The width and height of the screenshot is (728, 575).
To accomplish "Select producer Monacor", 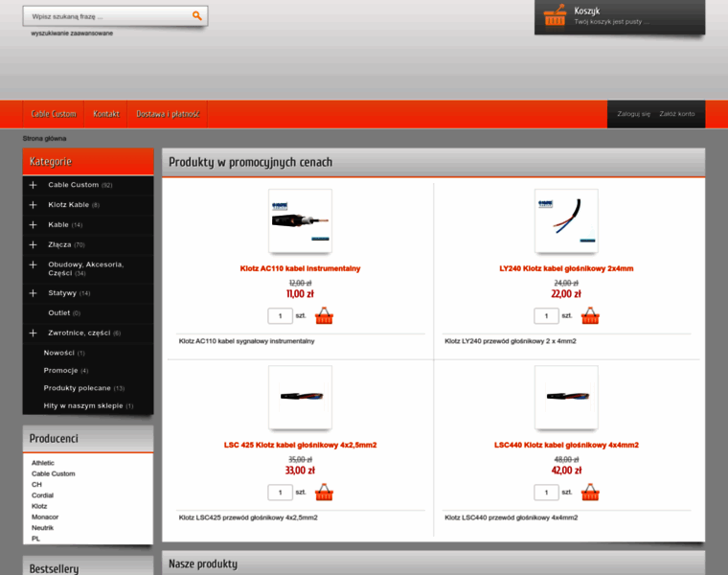I will click(45, 517).
